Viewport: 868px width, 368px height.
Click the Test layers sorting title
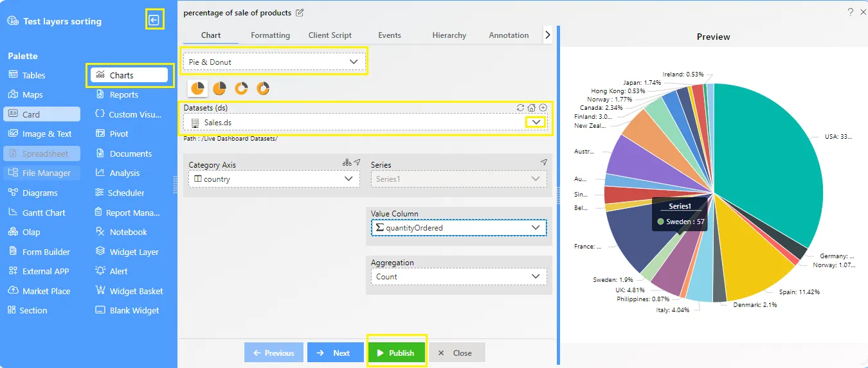[x=62, y=21]
